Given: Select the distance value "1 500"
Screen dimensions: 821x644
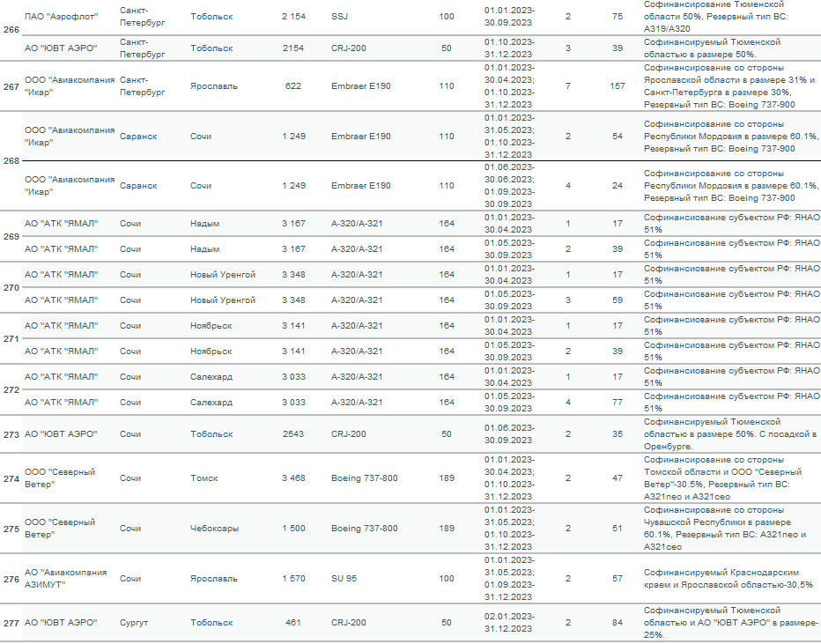Looking at the screenshot, I should point(293,529).
